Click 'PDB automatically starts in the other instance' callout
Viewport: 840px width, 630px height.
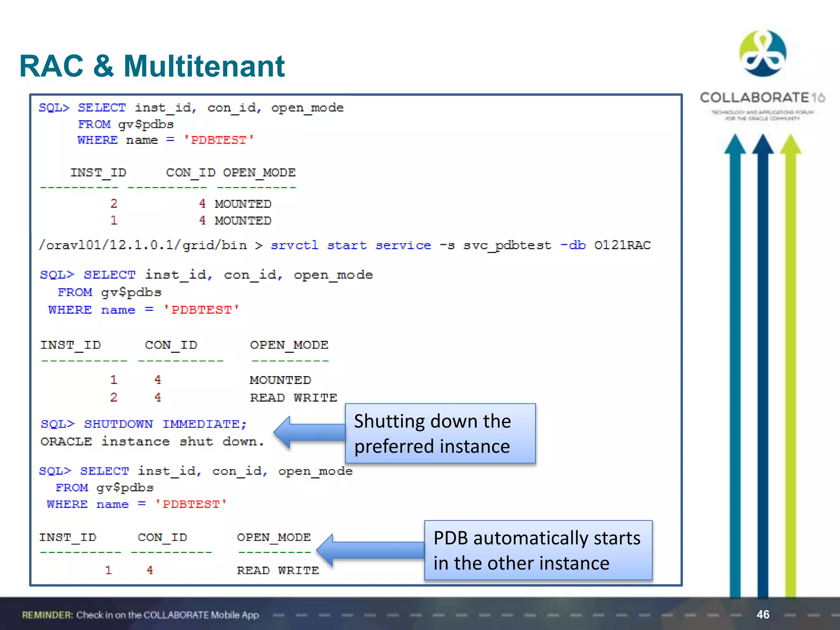point(538,550)
